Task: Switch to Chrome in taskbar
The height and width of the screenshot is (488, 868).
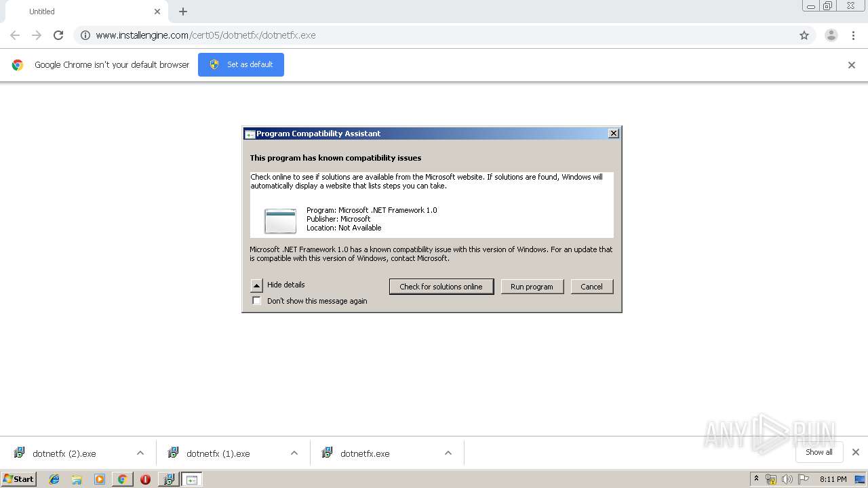Action: [x=122, y=479]
